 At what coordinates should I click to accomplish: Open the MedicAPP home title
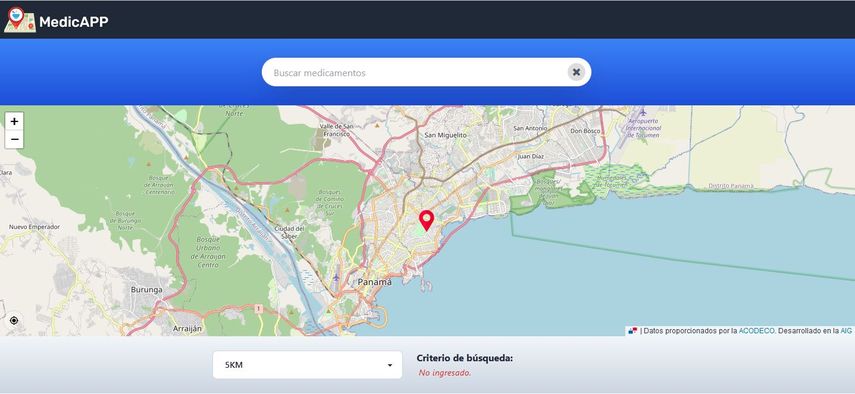point(74,22)
